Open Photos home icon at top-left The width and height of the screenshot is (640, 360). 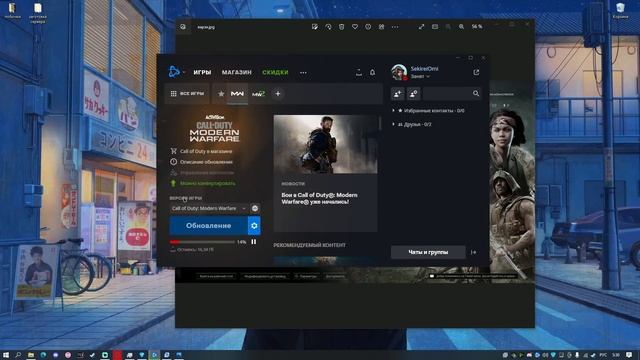coord(183,27)
